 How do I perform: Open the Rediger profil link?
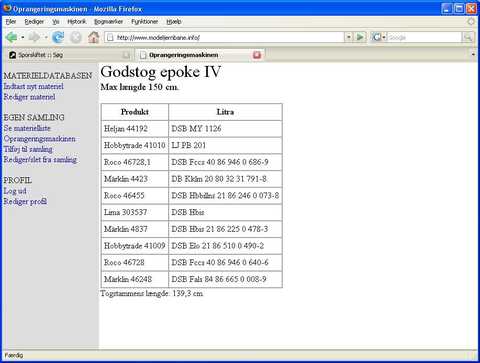tap(25, 202)
